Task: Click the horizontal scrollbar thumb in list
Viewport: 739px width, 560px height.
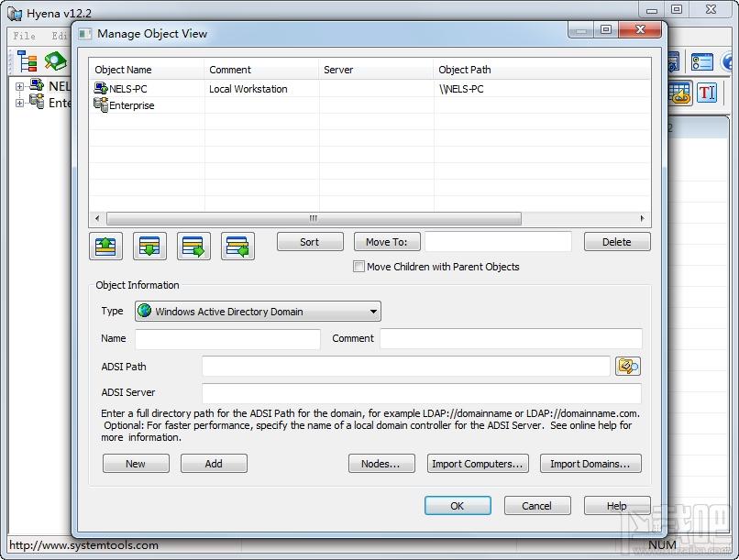Action: [314, 218]
